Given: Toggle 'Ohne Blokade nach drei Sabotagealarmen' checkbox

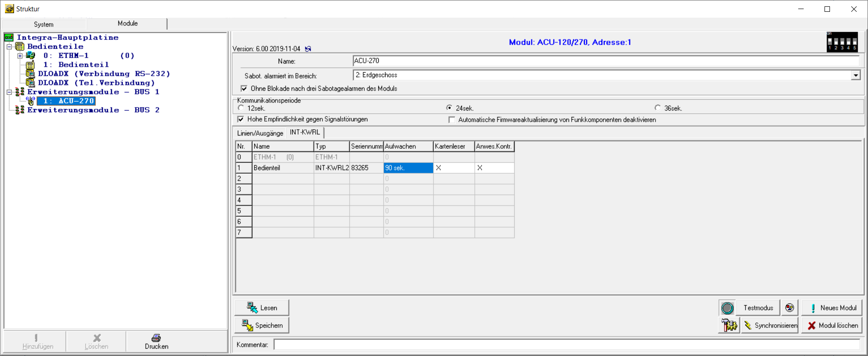Looking at the screenshot, I should click(244, 88).
